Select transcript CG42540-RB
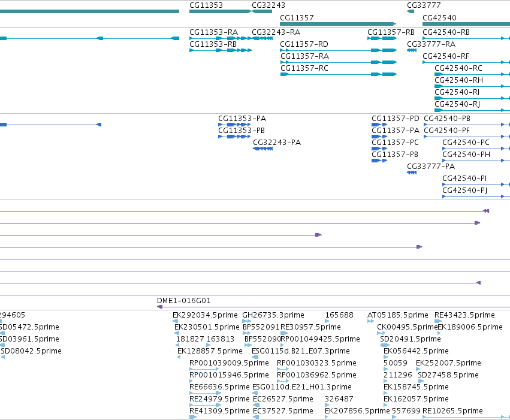The image size is (510, 420). [x=446, y=32]
